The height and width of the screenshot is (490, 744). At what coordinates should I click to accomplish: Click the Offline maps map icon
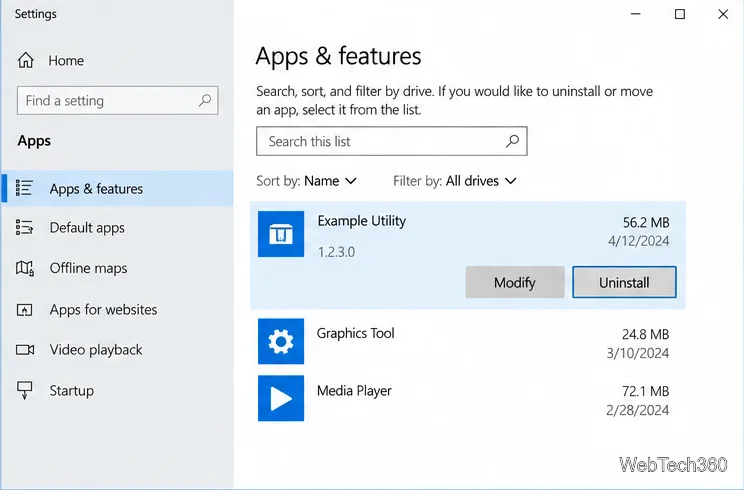[x=25, y=268]
